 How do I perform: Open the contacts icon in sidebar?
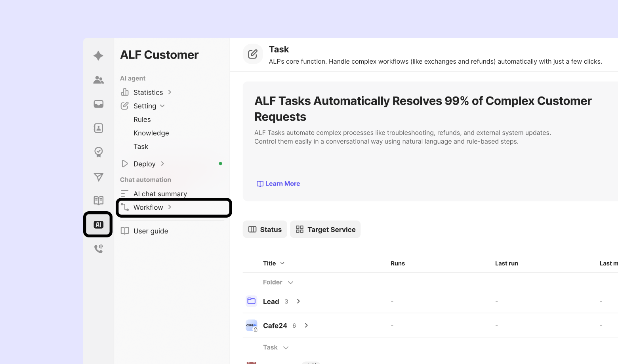click(x=98, y=128)
